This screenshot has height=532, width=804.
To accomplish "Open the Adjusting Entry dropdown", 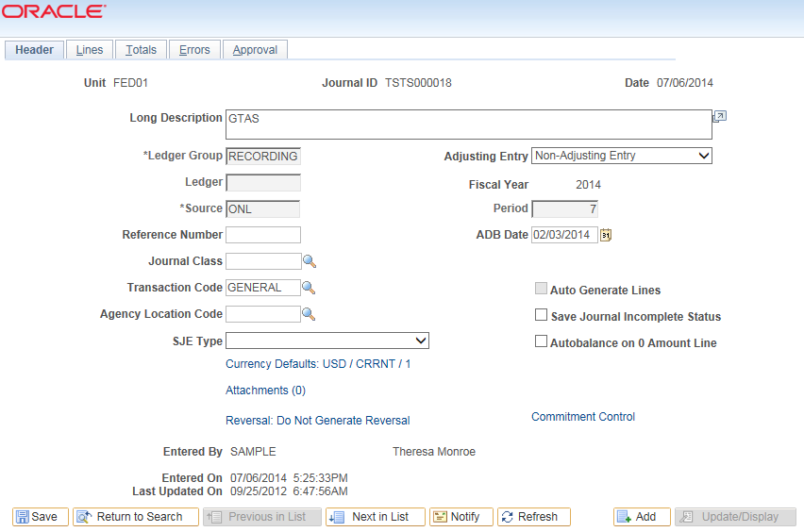I will 622,156.
